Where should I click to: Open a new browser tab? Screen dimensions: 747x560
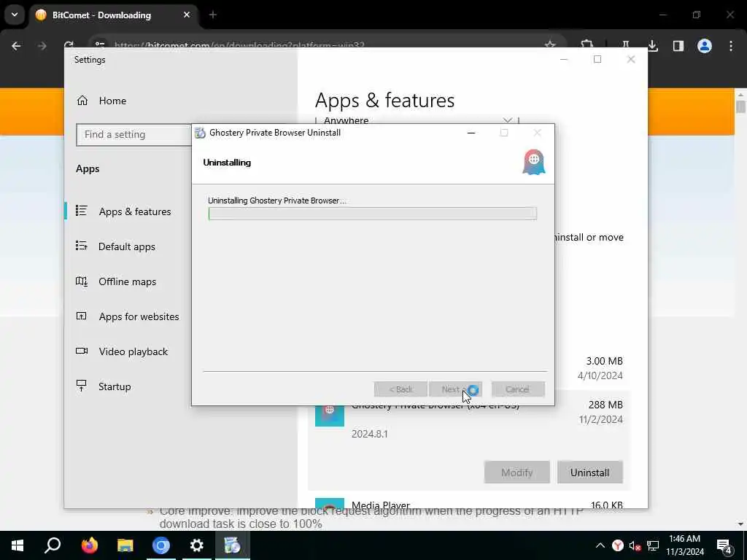click(x=213, y=15)
